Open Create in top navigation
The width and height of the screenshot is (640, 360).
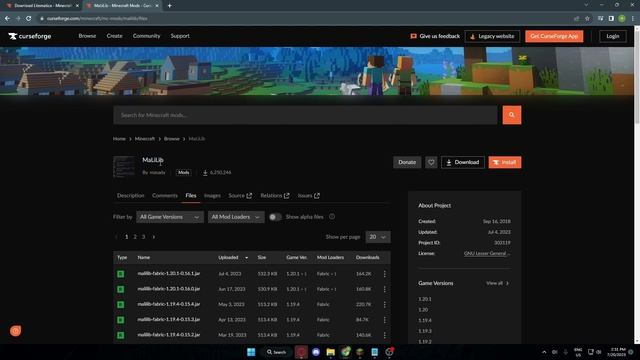(x=114, y=36)
